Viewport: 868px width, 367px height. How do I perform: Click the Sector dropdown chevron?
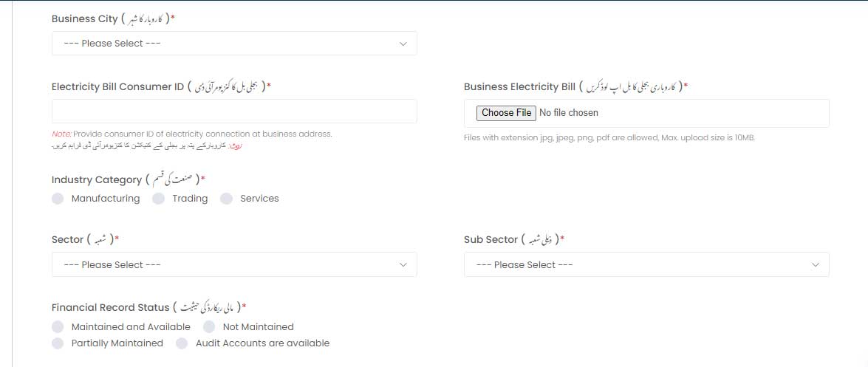(x=403, y=265)
